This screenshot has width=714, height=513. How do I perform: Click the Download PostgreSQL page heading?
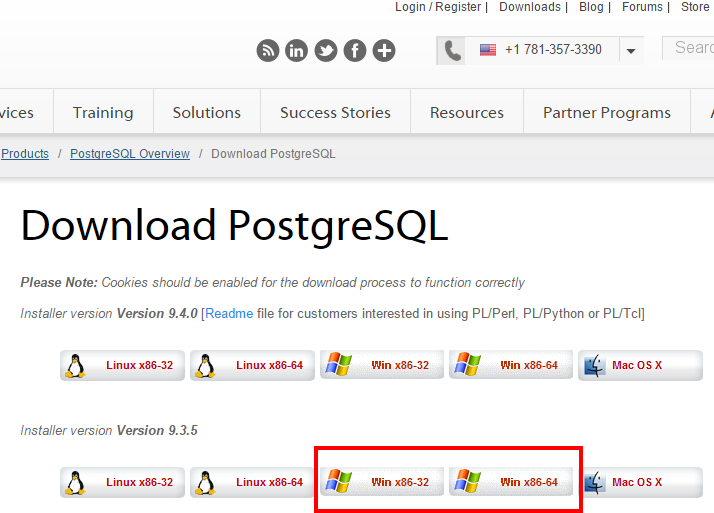coord(235,226)
